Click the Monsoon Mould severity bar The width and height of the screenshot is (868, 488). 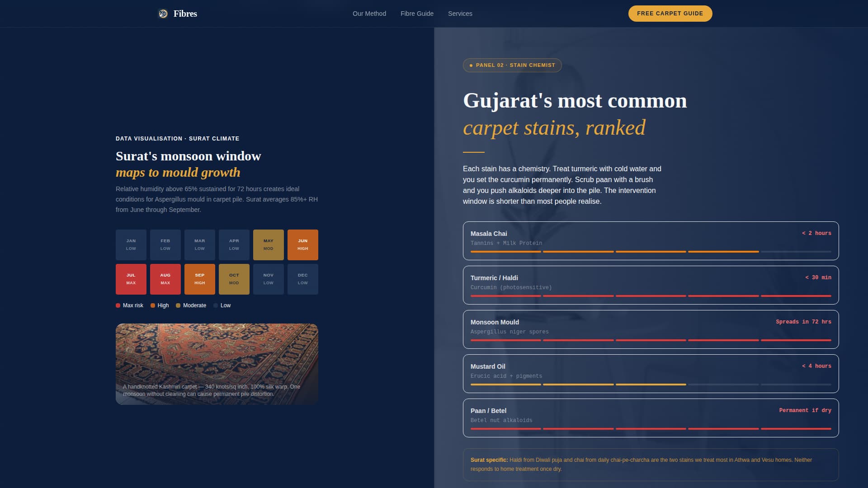pyautogui.click(x=651, y=340)
